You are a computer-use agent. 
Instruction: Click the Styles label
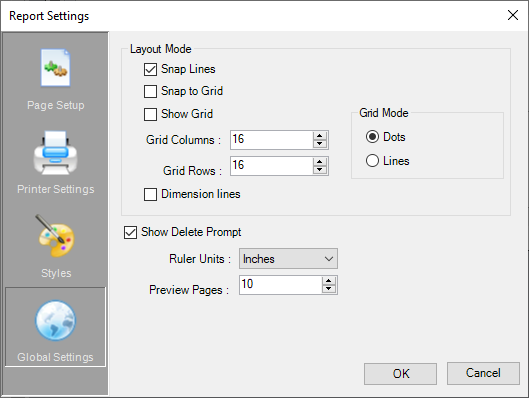(56, 273)
